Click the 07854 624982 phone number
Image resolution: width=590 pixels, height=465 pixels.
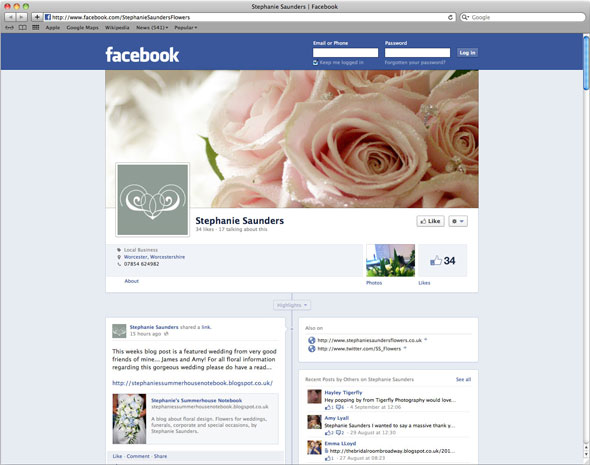point(141,264)
